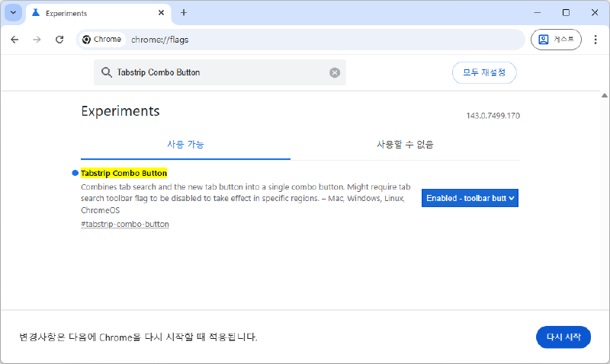Go forward to next page

[x=37, y=40]
